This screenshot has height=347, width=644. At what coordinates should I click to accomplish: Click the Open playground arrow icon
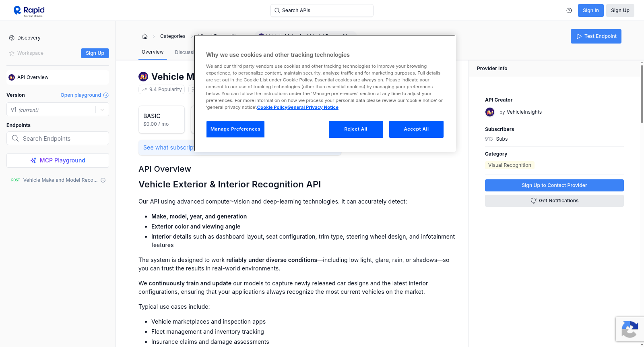(106, 95)
